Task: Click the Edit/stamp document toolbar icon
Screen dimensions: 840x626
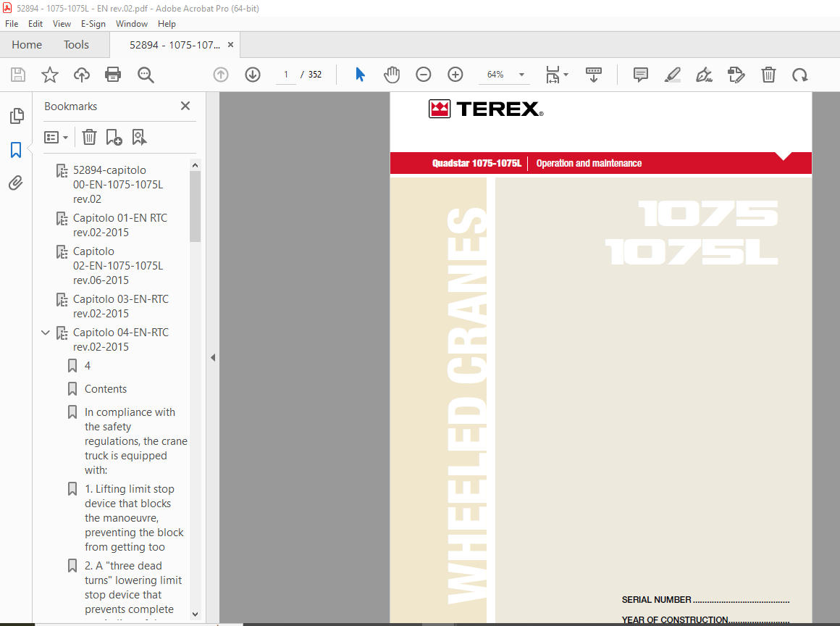Action: coord(736,75)
